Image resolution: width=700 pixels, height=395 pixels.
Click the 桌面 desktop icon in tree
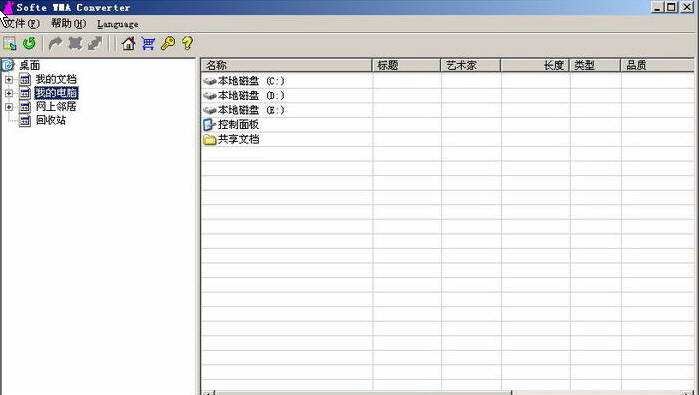(x=8, y=65)
